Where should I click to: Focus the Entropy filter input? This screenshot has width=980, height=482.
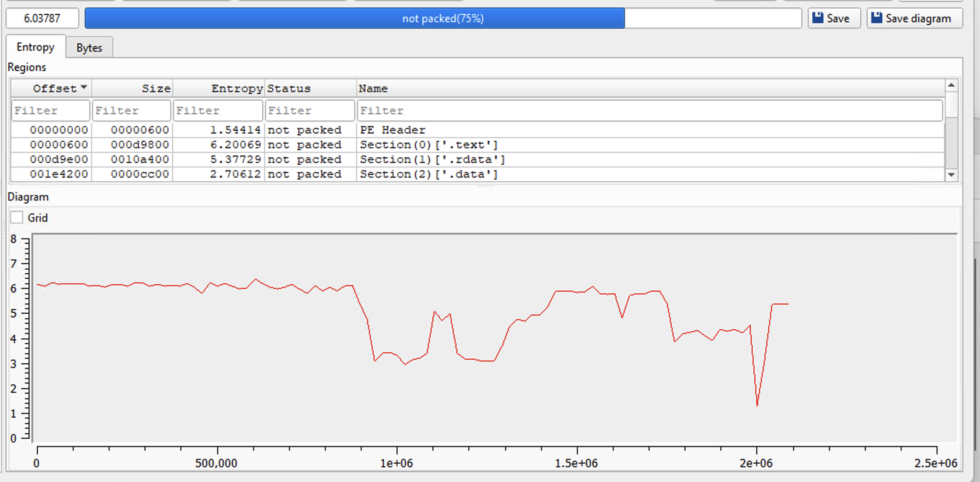(x=218, y=111)
